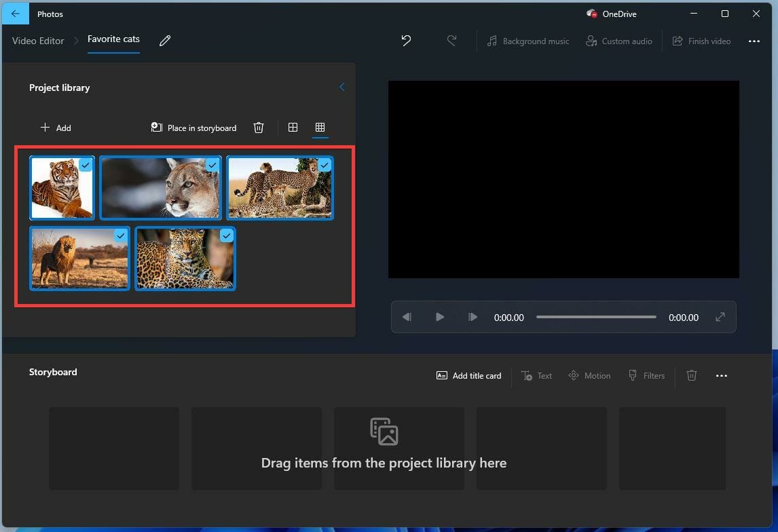Select the Motion effect icon
Image resolution: width=778 pixels, height=532 pixels.
pyautogui.click(x=589, y=375)
